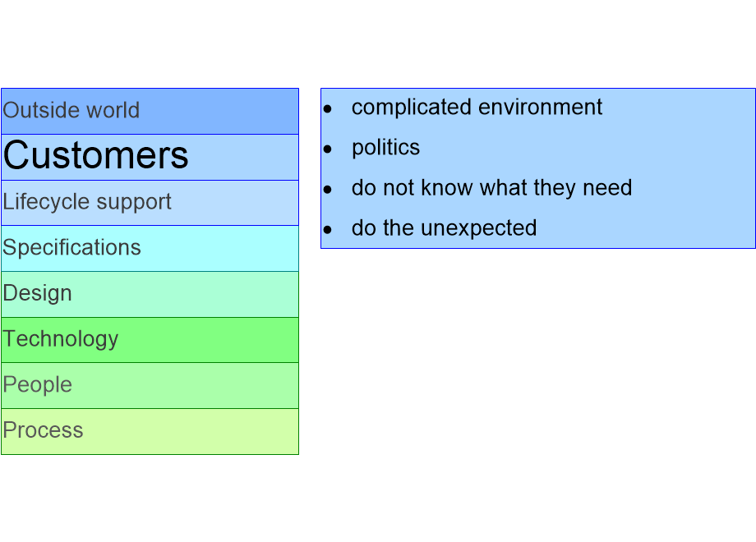Click the bullet dot before 'politics'
The height and width of the screenshot is (542, 756).
coord(327,149)
